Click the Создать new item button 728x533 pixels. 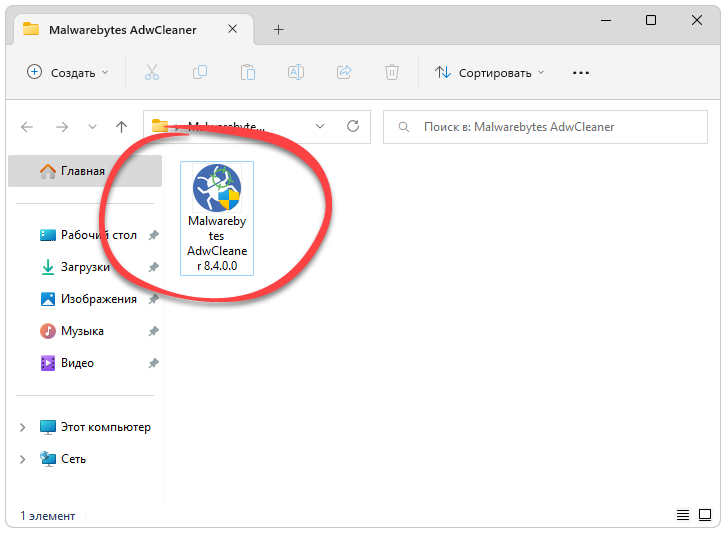[68, 73]
